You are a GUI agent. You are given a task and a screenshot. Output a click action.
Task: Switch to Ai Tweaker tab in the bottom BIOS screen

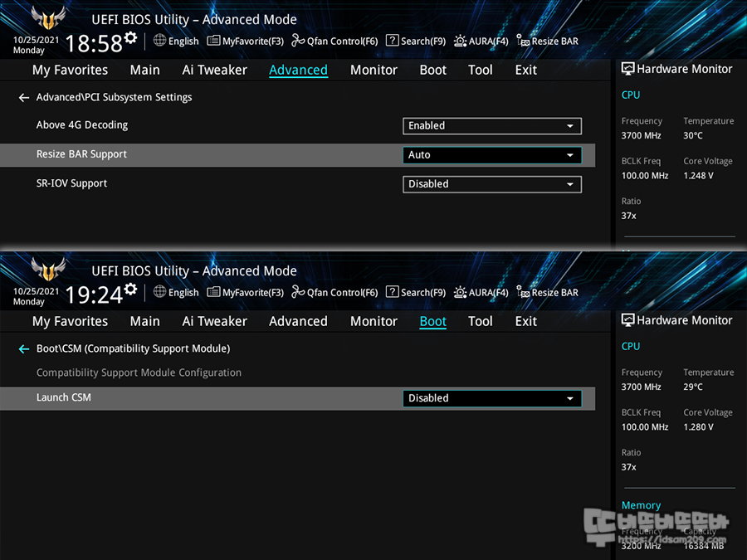click(x=214, y=321)
